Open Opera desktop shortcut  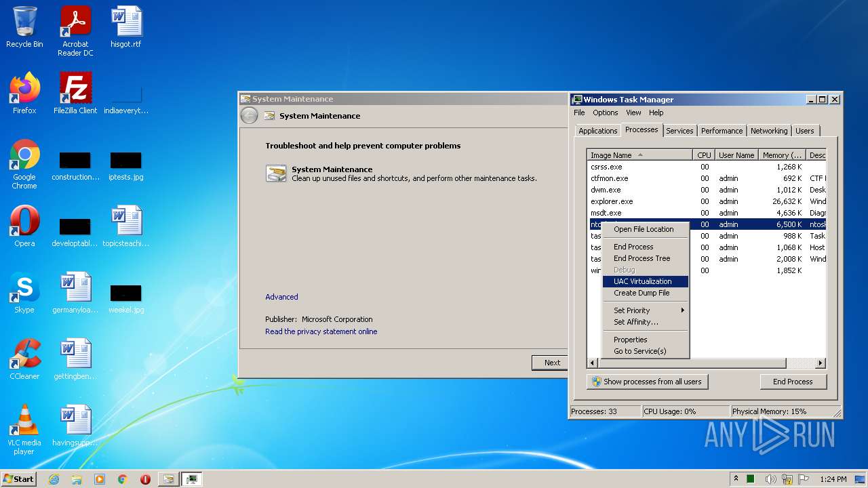coord(24,226)
